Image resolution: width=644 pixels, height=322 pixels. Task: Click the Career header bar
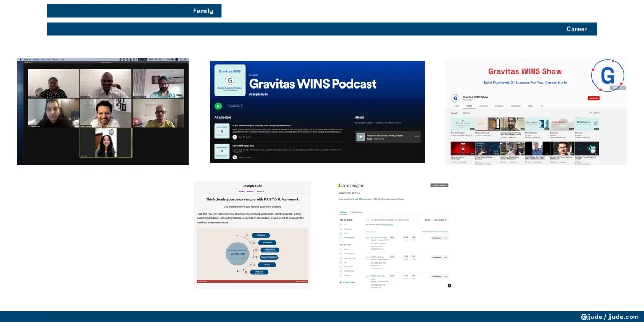pyautogui.click(x=322, y=29)
